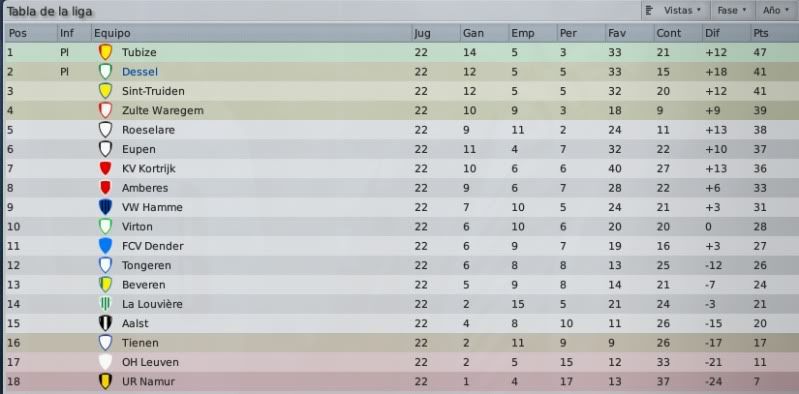799x394 pixels.
Task: Click the UR Namur yellow-black badge
Action: [x=105, y=381]
